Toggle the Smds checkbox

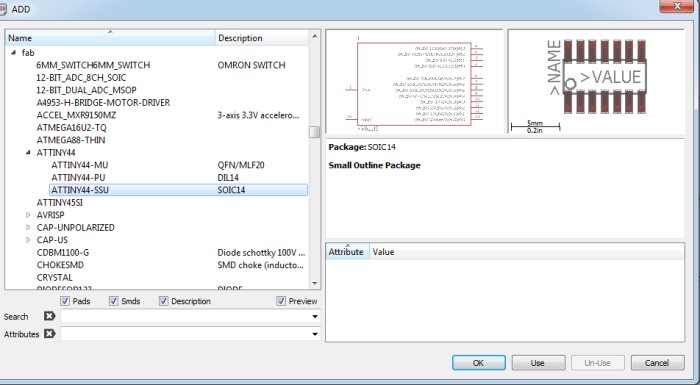pyautogui.click(x=113, y=301)
